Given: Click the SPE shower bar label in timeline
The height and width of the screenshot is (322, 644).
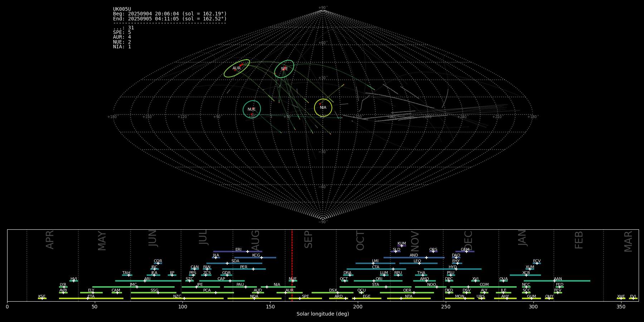Looking at the screenshot, I should click(305, 297).
